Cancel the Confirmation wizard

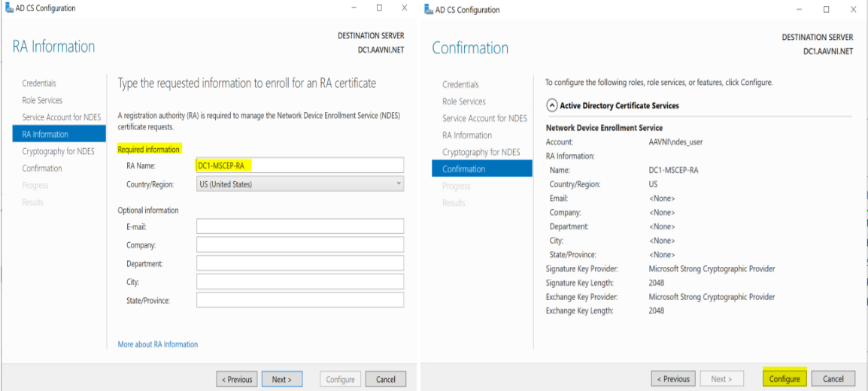tap(833, 379)
